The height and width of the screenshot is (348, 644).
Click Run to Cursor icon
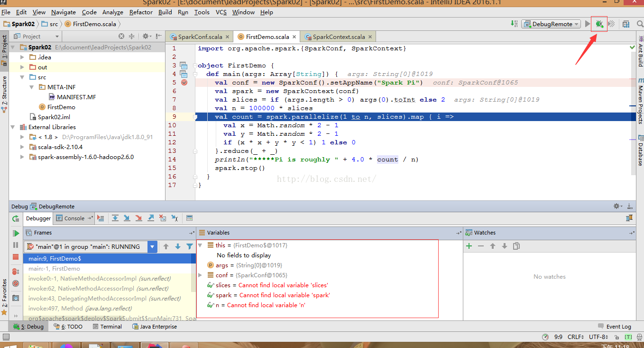click(x=175, y=218)
